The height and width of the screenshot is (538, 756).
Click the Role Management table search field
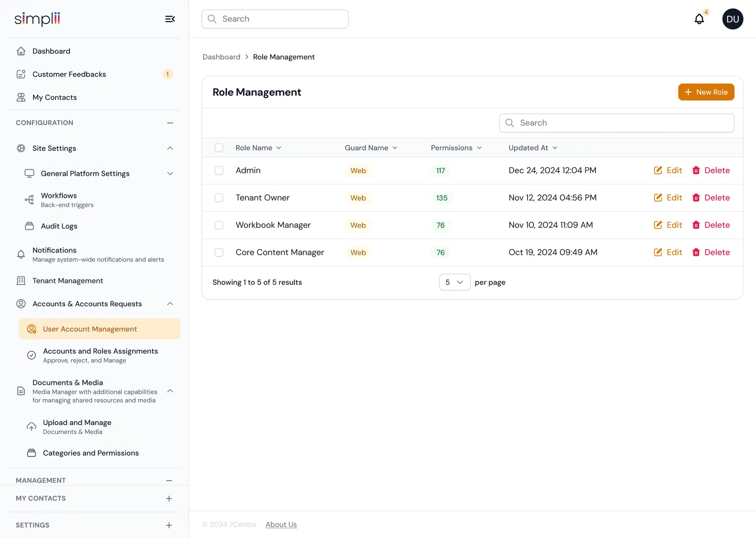(x=617, y=123)
